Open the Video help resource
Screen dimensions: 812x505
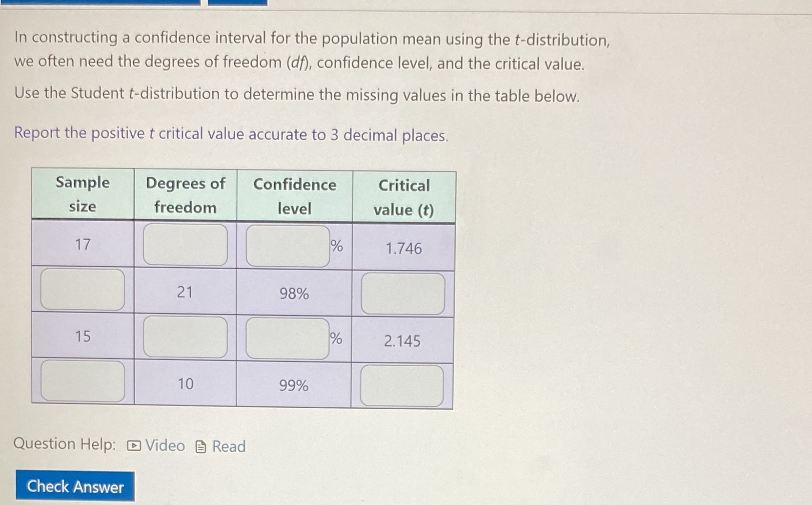tap(161, 445)
